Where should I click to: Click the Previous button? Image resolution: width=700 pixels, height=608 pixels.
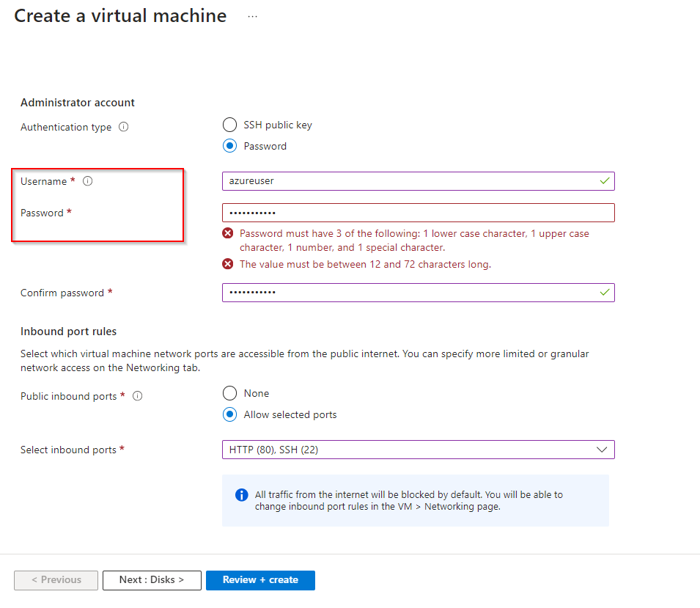[x=56, y=580]
